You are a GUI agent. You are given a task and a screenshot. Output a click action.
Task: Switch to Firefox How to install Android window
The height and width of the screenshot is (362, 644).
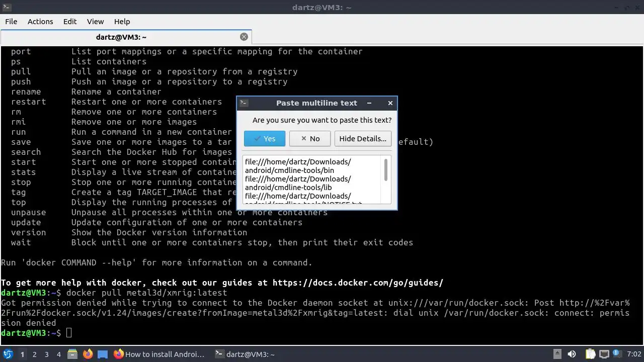160,354
